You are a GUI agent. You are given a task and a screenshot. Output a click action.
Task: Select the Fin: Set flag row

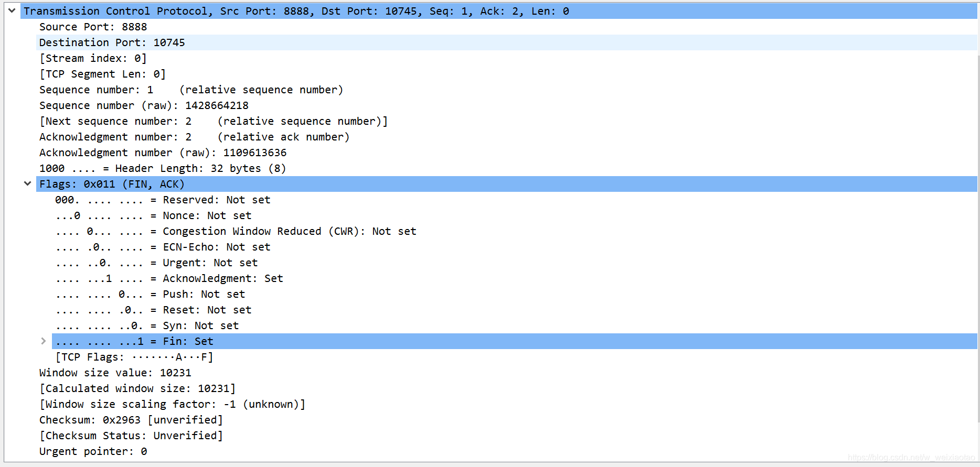pyautogui.click(x=514, y=341)
